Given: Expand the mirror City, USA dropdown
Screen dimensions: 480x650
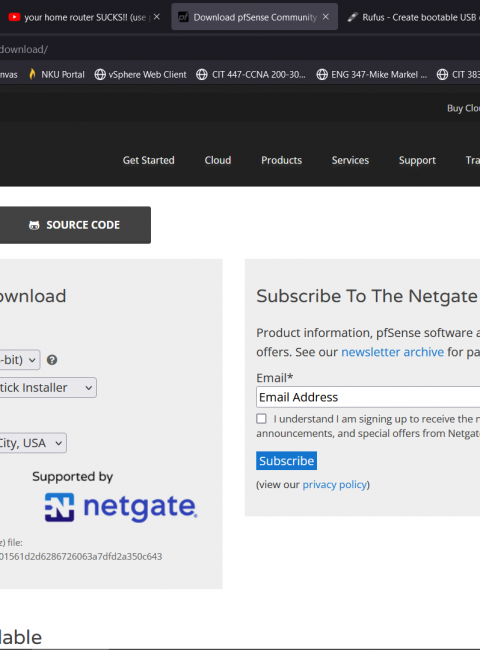Looking at the screenshot, I should pos(33,443).
